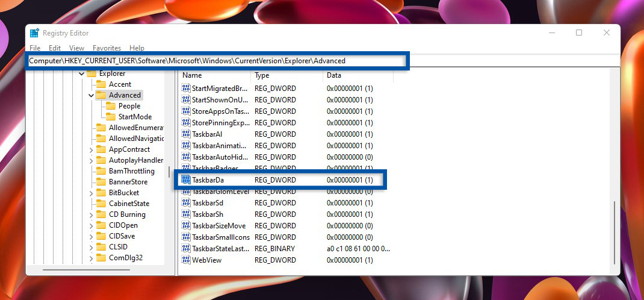
Task: Expand the CIDSave tree node
Action: point(91,236)
